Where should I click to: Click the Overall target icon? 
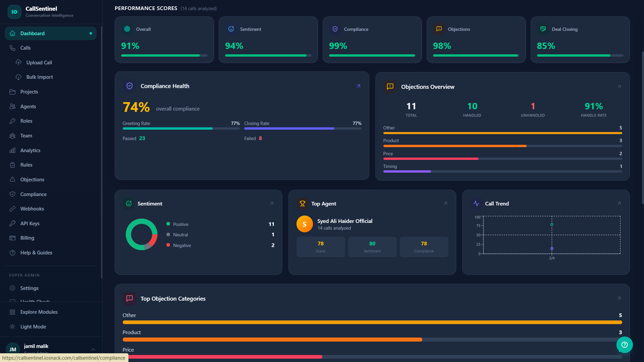(x=127, y=29)
